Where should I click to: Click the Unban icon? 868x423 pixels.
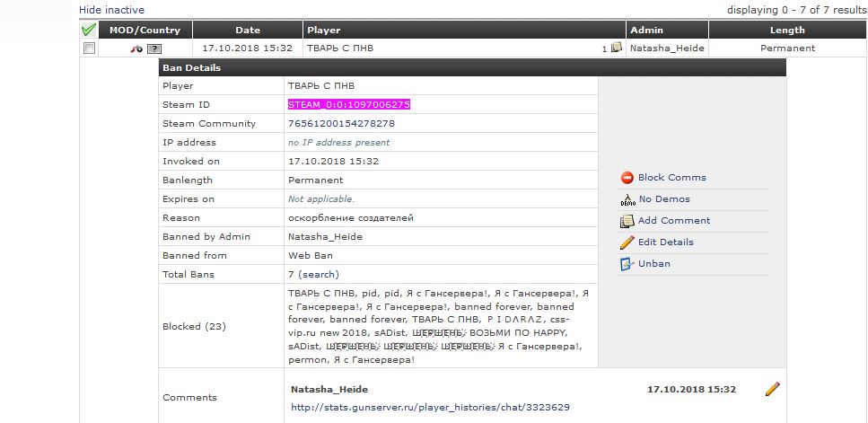click(627, 264)
